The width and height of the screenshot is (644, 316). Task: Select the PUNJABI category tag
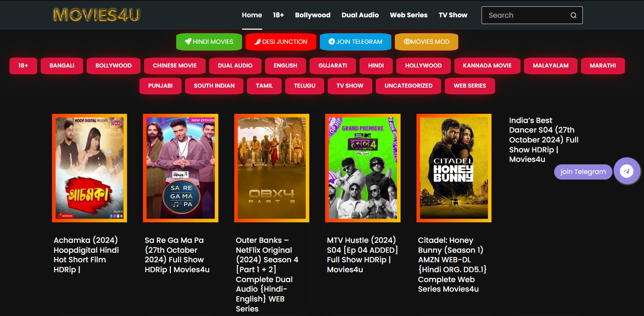click(160, 86)
